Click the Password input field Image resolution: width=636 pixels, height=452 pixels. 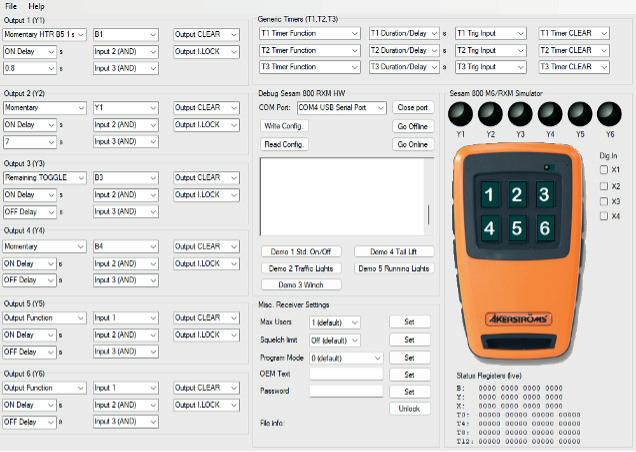(346, 391)
